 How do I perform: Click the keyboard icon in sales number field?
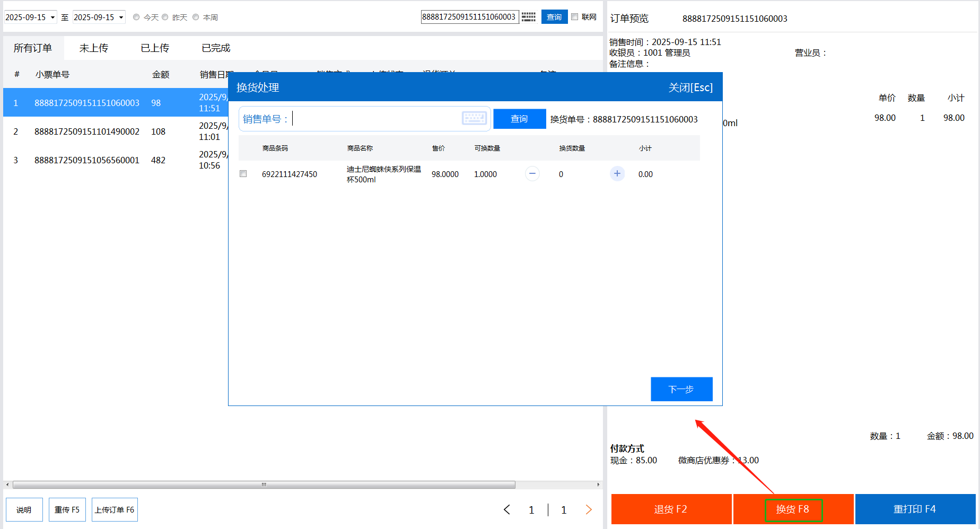tap(474, 118)
